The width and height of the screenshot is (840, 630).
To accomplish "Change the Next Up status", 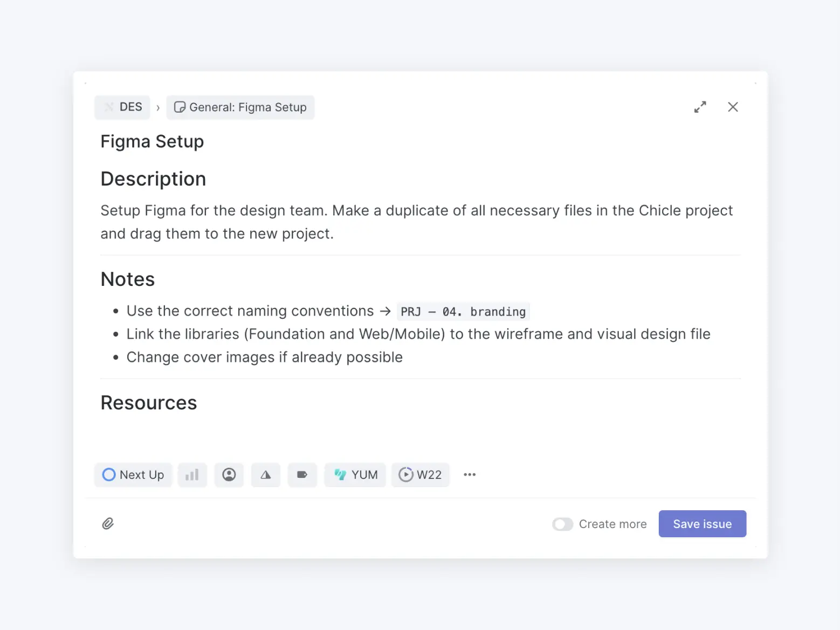I will pos(133,475).
